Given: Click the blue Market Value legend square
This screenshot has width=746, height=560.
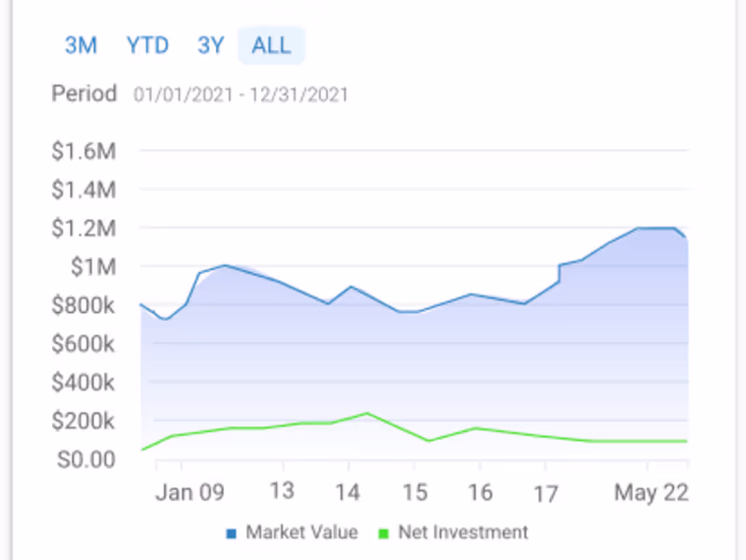Looking at the screenshot, I should 231,534.
